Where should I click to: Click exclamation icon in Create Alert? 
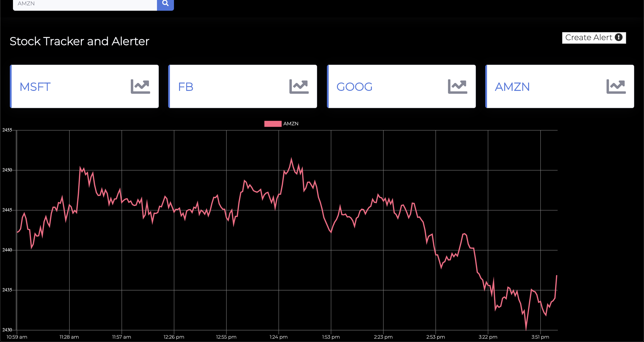619,38
